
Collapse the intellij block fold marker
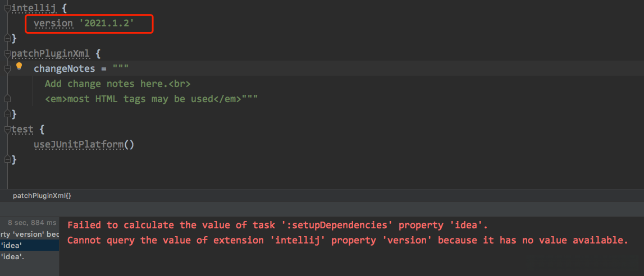(7, 8)
